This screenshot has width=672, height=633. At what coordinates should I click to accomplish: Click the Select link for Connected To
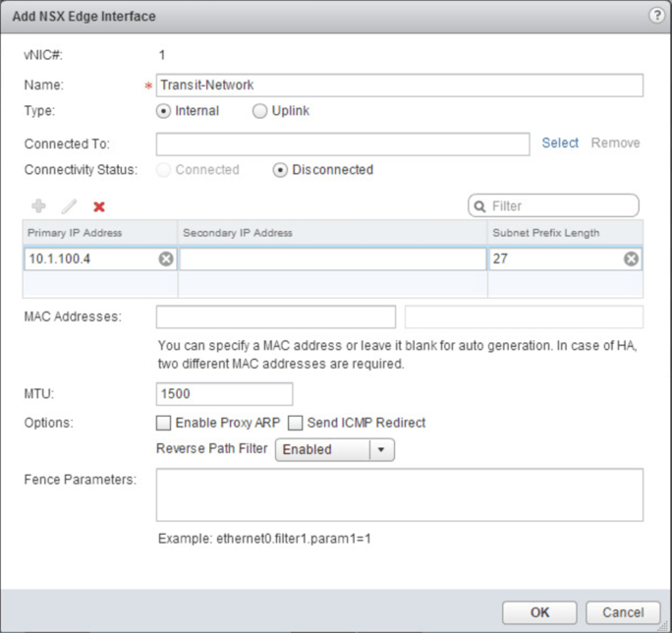click(x=560, y=144)
